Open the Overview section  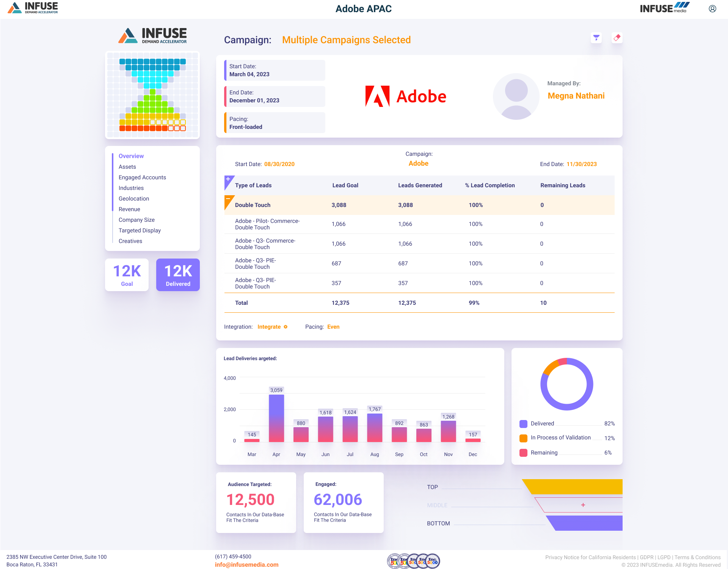(131, 156)
